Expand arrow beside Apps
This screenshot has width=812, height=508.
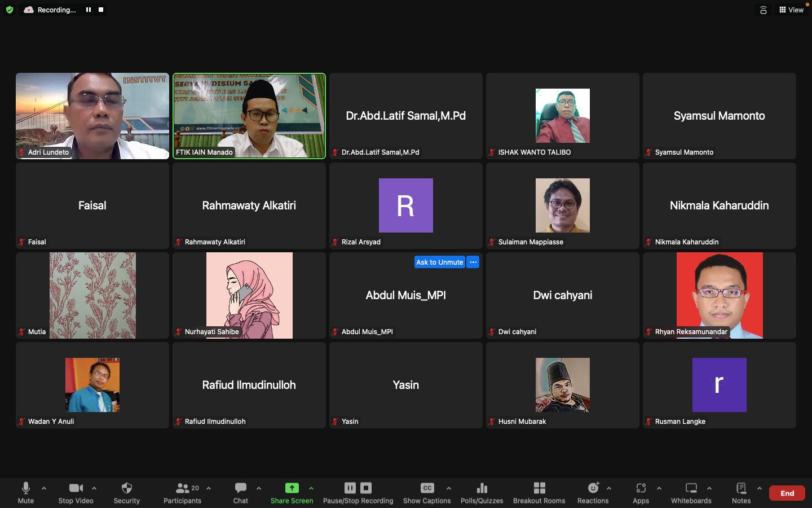(659, 488)
